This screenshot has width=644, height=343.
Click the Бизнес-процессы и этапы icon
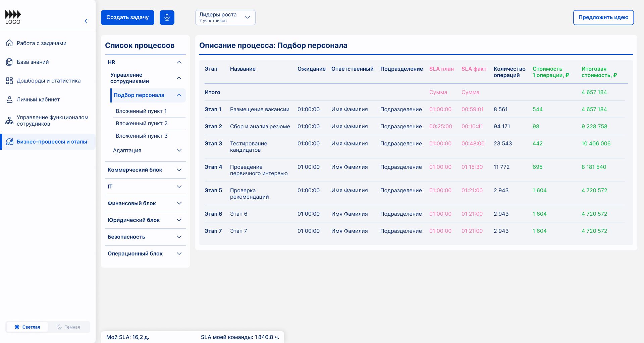click(x=9, y=142)
